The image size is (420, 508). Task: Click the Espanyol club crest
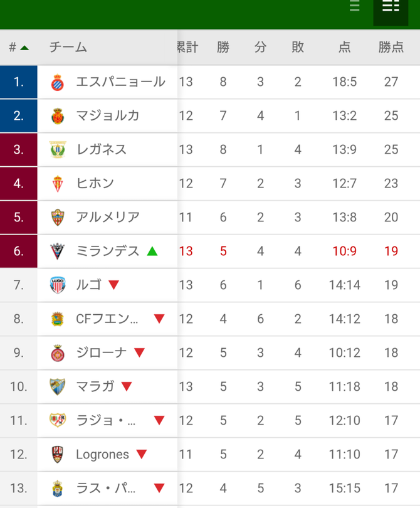pos(58,82)
